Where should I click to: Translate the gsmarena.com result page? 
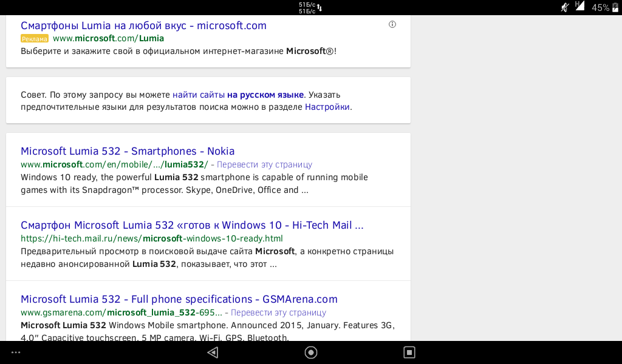278,312
